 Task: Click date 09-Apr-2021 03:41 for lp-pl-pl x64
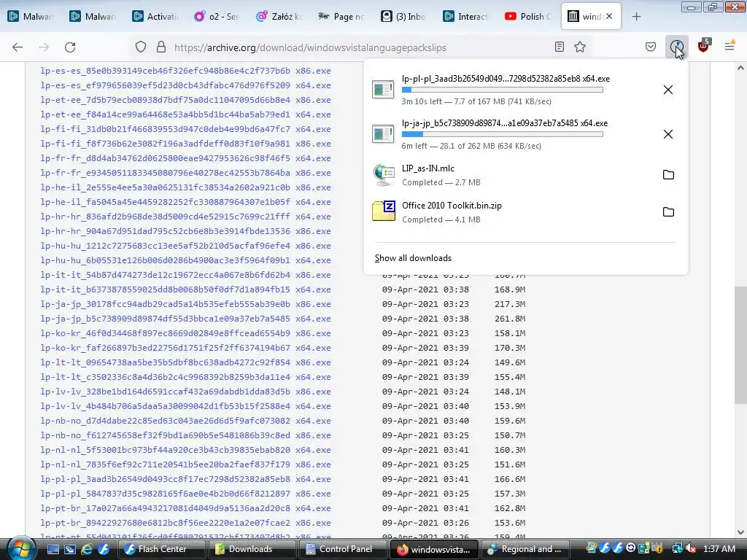tap(425, 479)
